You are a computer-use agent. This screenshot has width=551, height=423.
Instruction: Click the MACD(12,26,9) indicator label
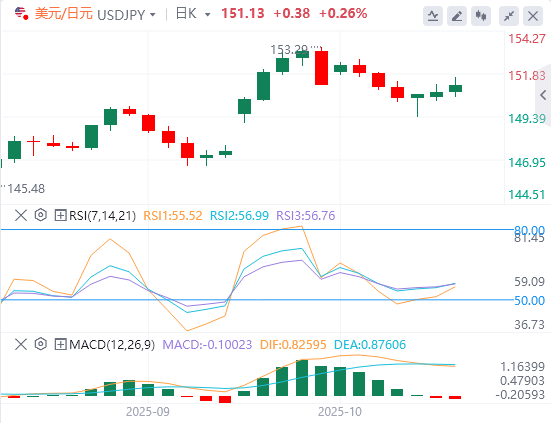[x=112, y=345]
